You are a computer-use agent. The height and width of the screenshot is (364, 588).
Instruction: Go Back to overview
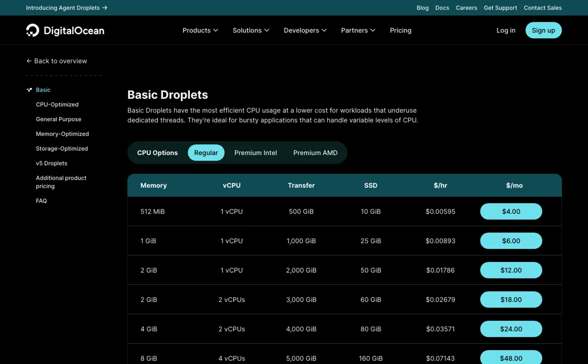pos(57,61)
